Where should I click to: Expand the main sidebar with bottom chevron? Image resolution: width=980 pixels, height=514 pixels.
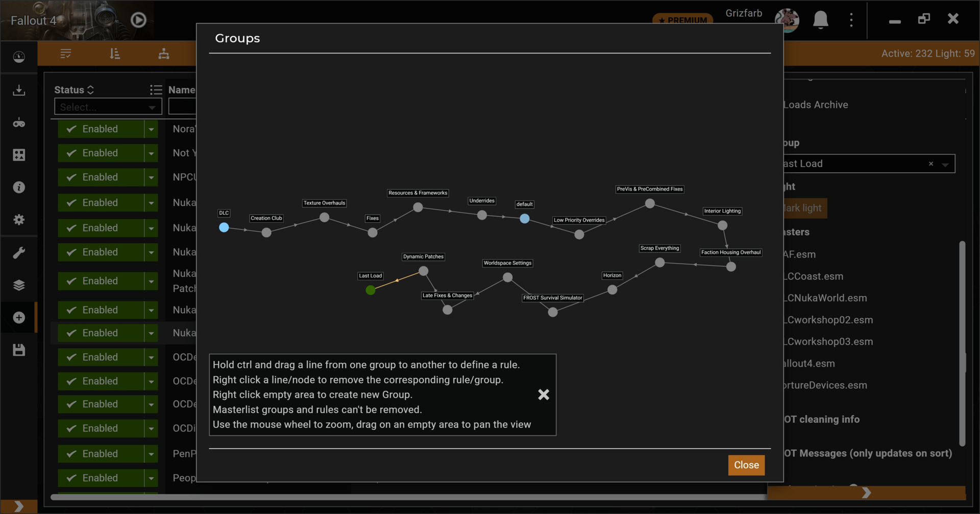(x=19, y=506)
